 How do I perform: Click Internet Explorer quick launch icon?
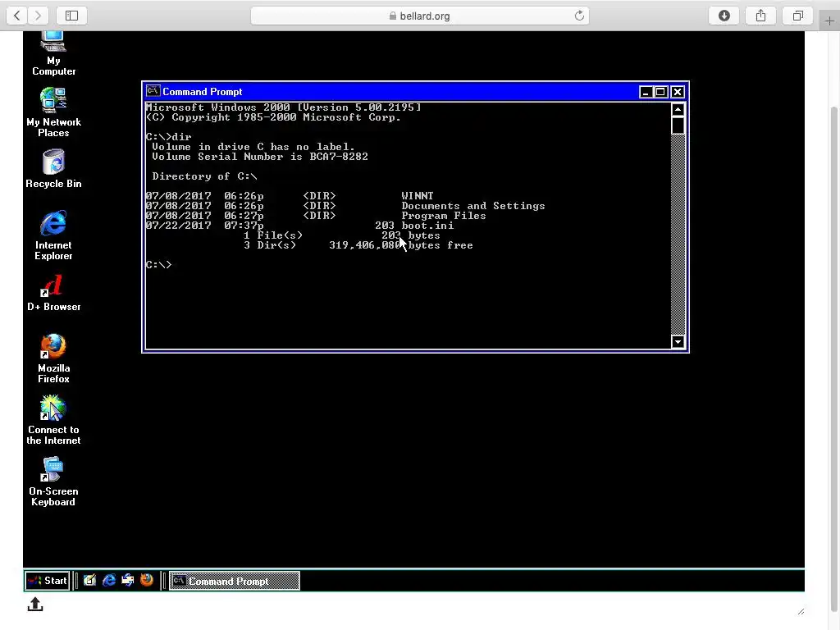(x=109, y=580)
